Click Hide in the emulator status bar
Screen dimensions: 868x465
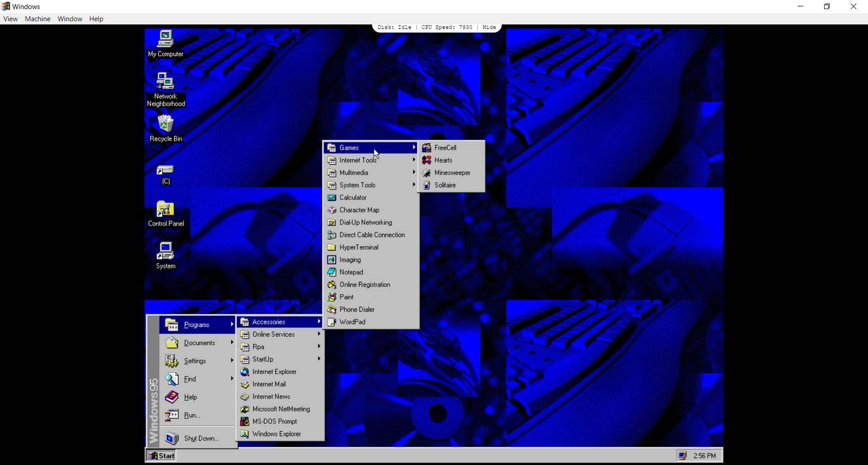point(489,27)
